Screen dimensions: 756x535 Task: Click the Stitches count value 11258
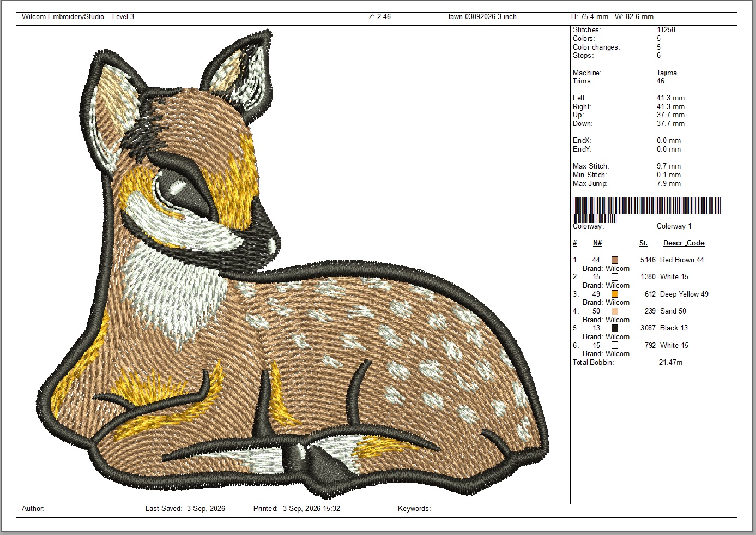[x=666, y=30]
